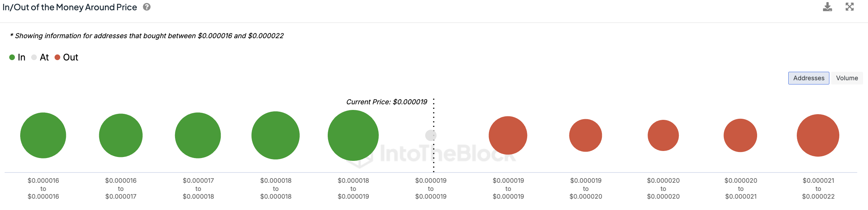
Task: Toggle the Out legend series
Action: coord(67,57)
